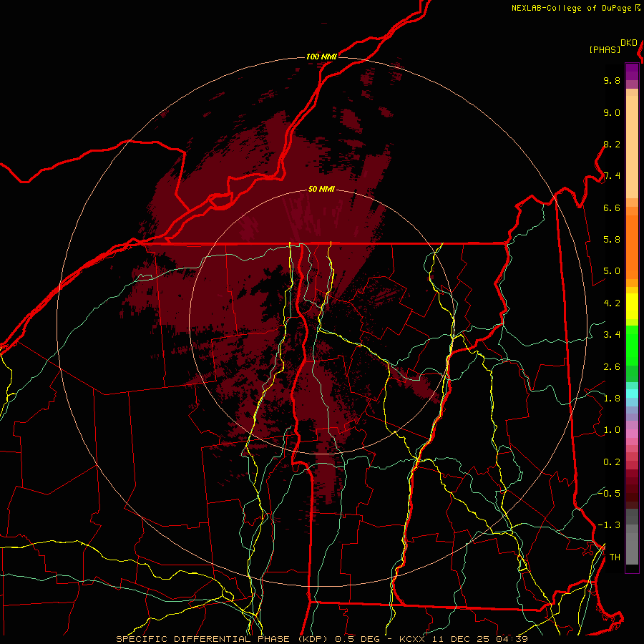Image resolution: width=644 pixels, height=644 pixels.
Task: Click the 7.4 value on the color scale
Action: tap(612, 176)
